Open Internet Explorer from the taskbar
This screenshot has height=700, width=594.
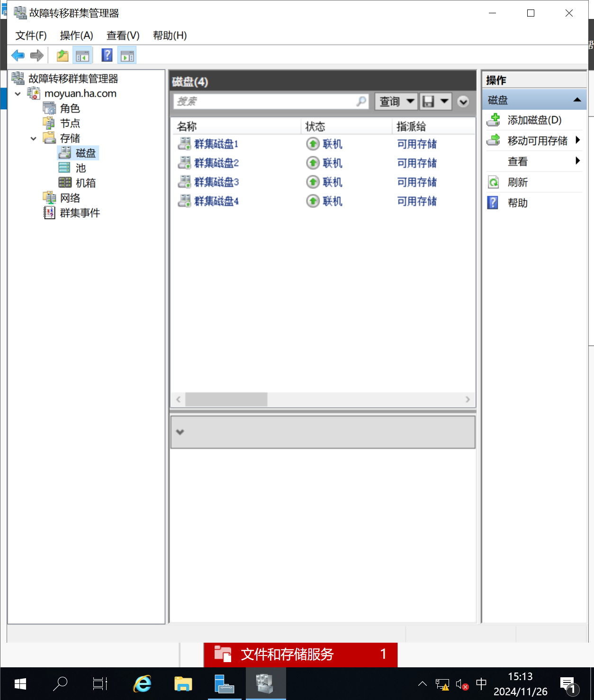142,684
